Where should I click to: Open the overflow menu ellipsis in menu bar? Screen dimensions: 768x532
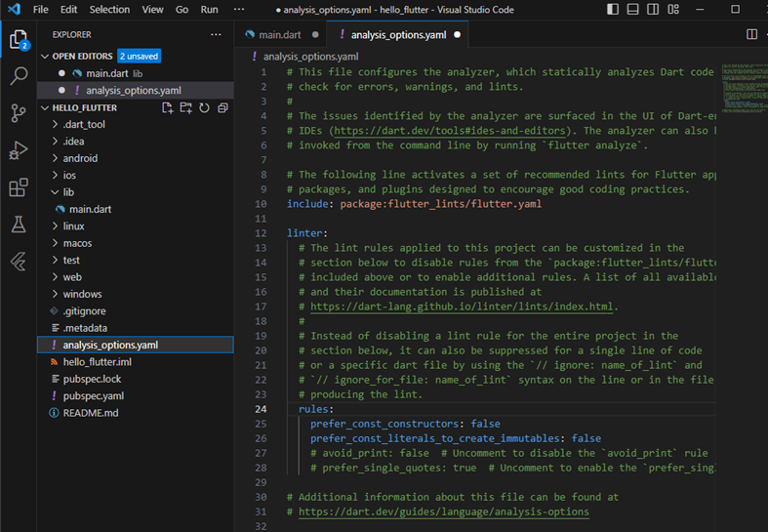point(238,10)
